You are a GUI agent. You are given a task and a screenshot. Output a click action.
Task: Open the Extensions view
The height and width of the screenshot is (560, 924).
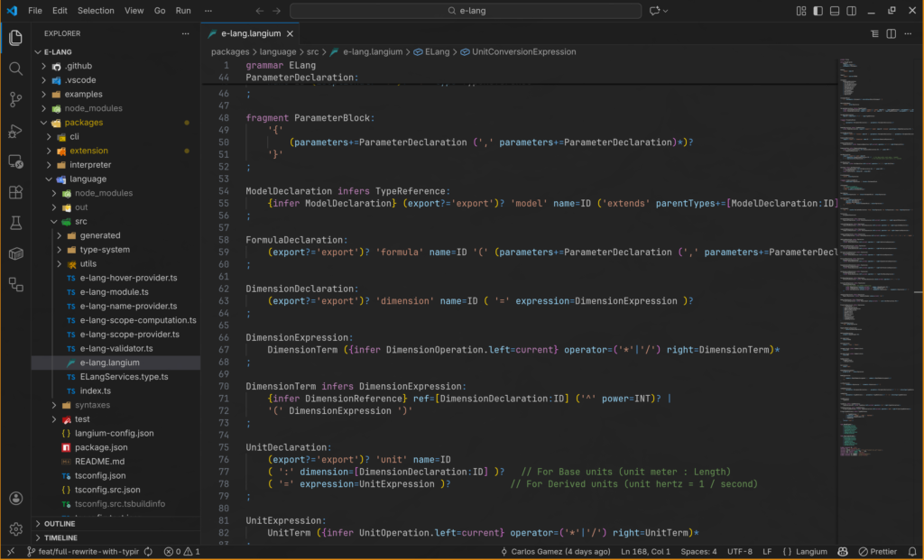(x=15, y=192)
